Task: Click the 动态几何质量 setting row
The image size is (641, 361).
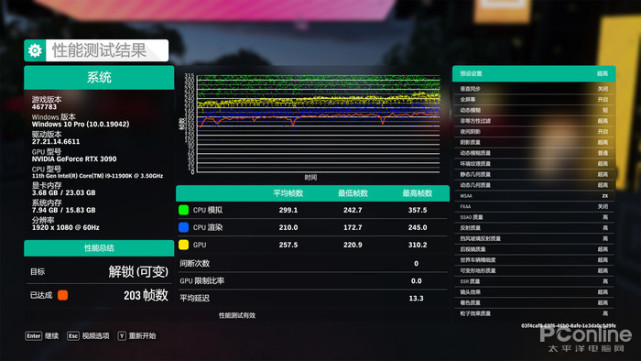Action: 533,185
